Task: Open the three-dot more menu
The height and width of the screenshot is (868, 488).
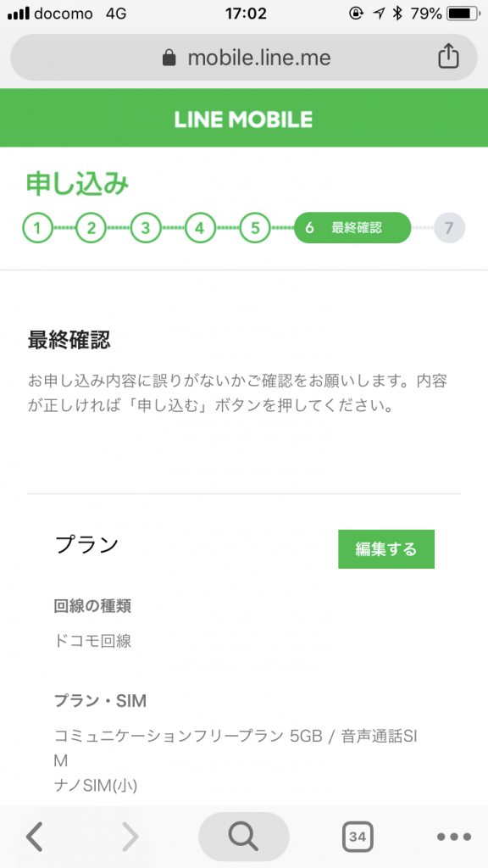Action: pyautogui.click(x=454, y=837)
